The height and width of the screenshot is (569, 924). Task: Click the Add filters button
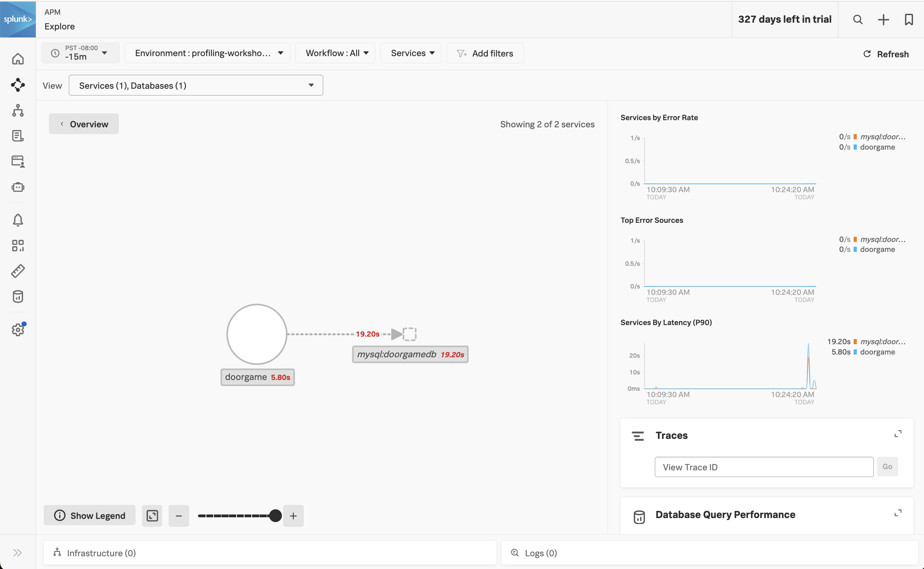point(486,53)
